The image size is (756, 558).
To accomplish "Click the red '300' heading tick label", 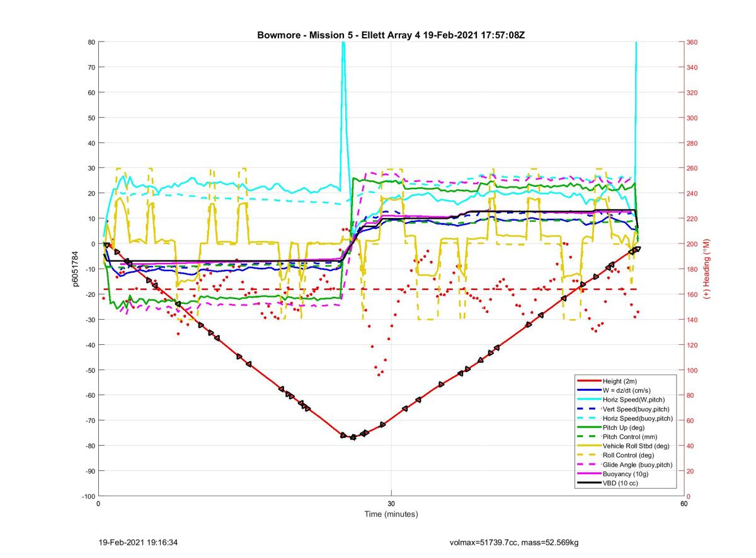I will [692, 118].
